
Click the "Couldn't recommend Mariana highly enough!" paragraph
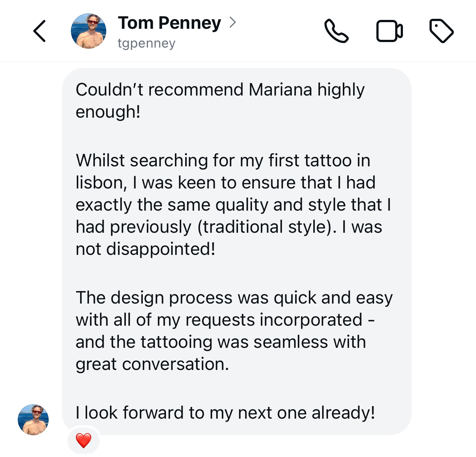(220, 100)
